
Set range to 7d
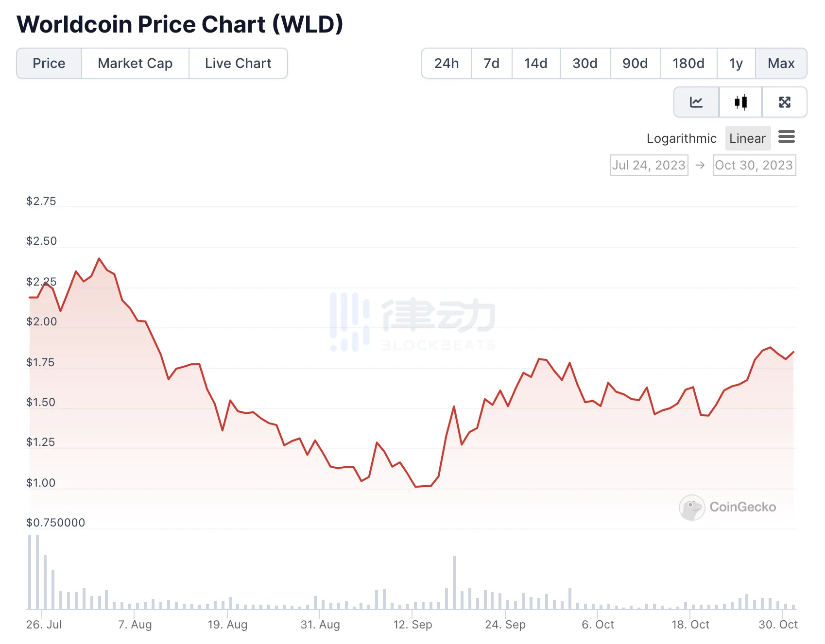click(x=491, y=63)
